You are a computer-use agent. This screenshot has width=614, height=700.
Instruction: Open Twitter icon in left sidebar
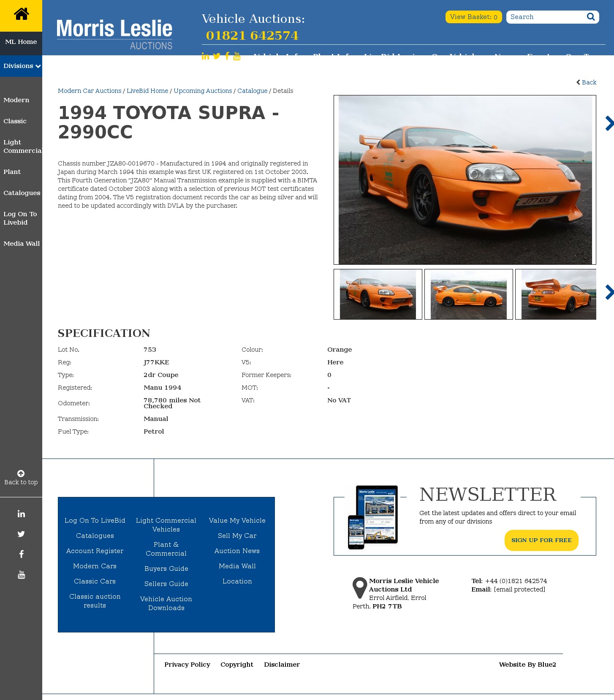pos(21,534)
